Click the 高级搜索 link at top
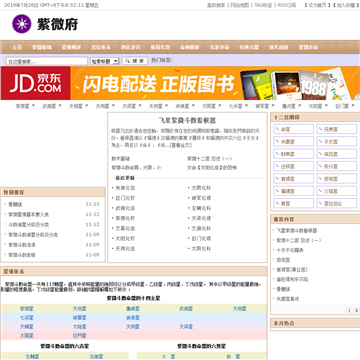360x360 pixels. (x=216, y=5)
